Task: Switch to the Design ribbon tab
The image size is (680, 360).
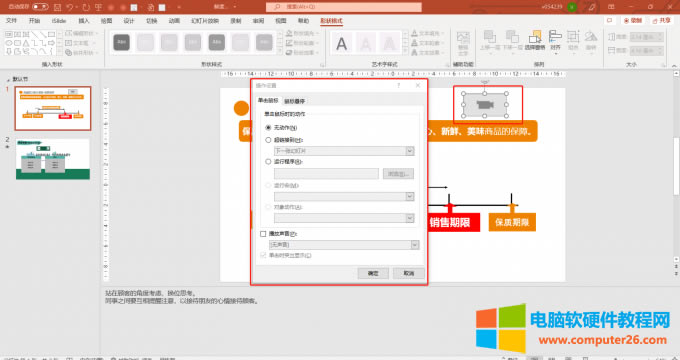Action: 129,21
